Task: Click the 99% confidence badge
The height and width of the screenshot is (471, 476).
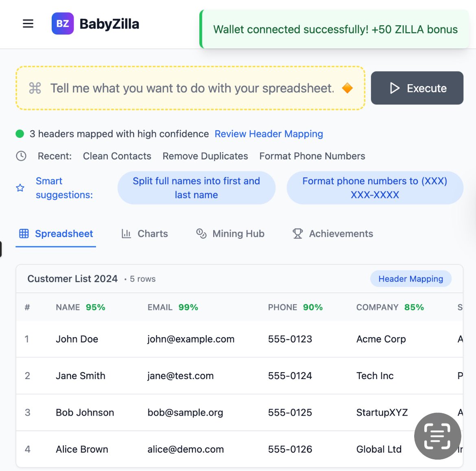Action: click(188, 307)
